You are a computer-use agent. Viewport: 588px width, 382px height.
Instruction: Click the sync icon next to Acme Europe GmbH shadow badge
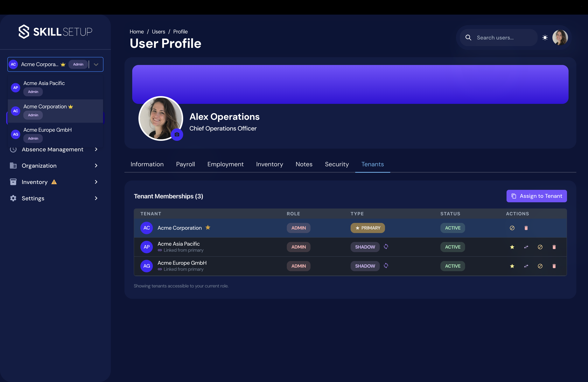pos(386,266)
